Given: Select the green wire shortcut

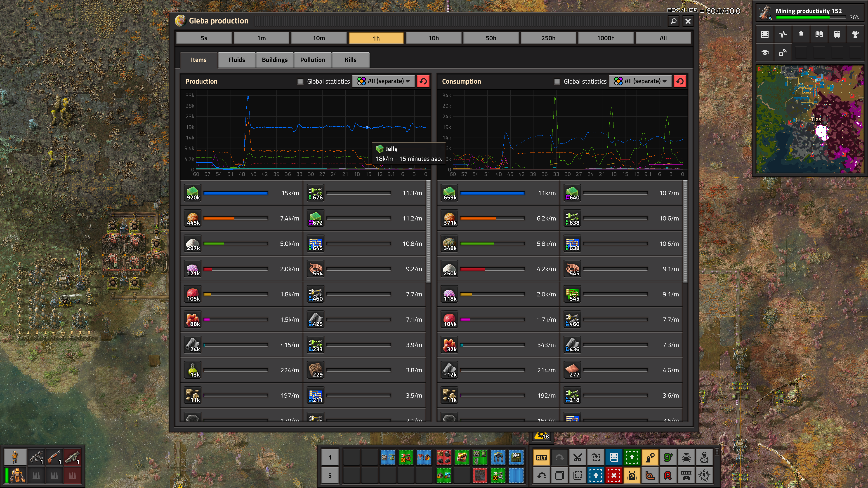Looking at the screenshot, I should 668,457.
